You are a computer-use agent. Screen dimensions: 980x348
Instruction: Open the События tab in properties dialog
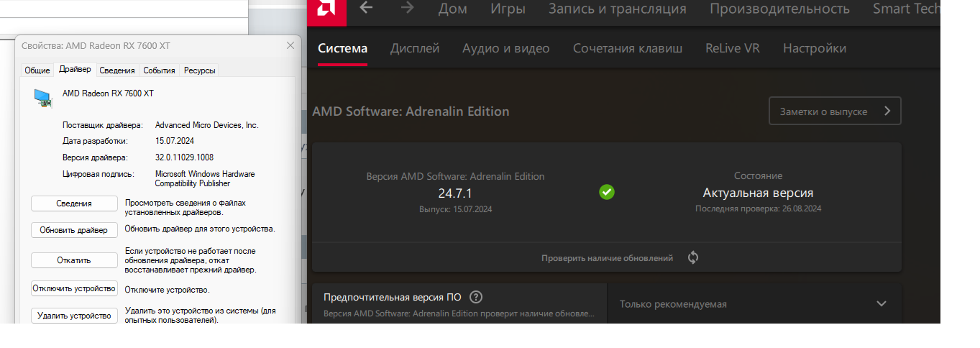pos(159,70)
